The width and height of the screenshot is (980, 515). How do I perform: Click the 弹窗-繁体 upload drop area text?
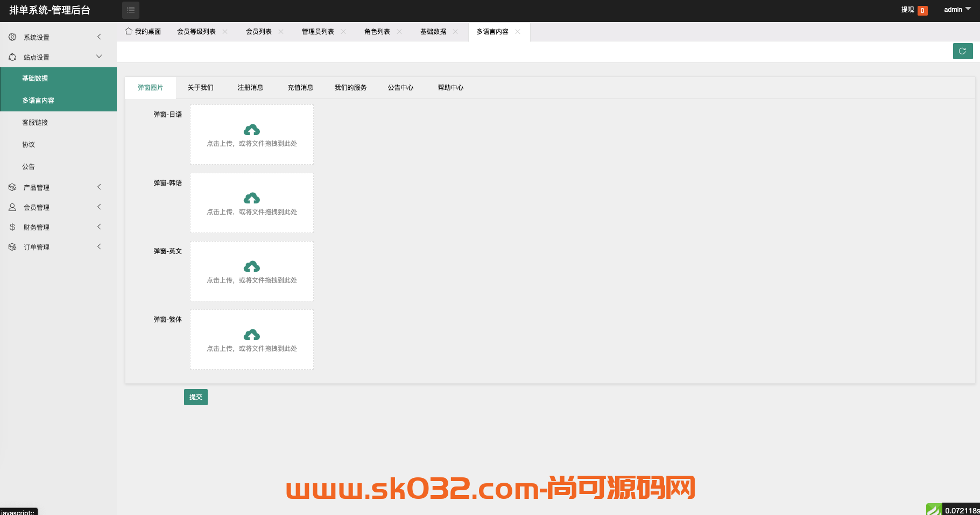pyautogui.click(x=252, y=349)
